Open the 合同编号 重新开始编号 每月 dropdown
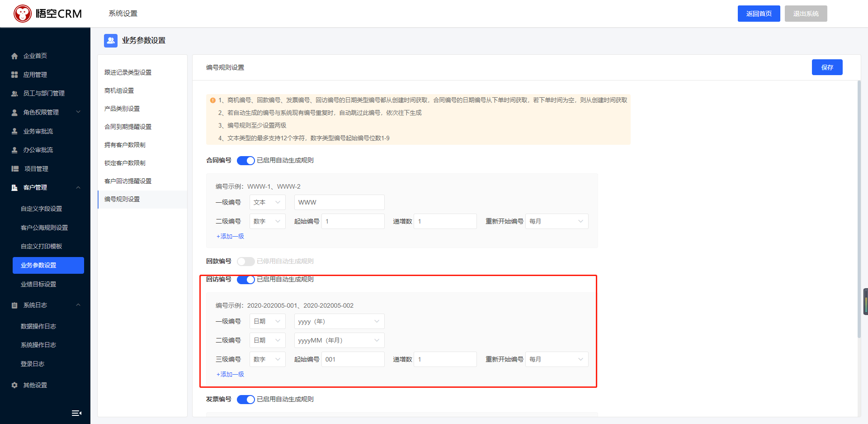The width and height of the screenshot is (868, 424). [557, 221]
